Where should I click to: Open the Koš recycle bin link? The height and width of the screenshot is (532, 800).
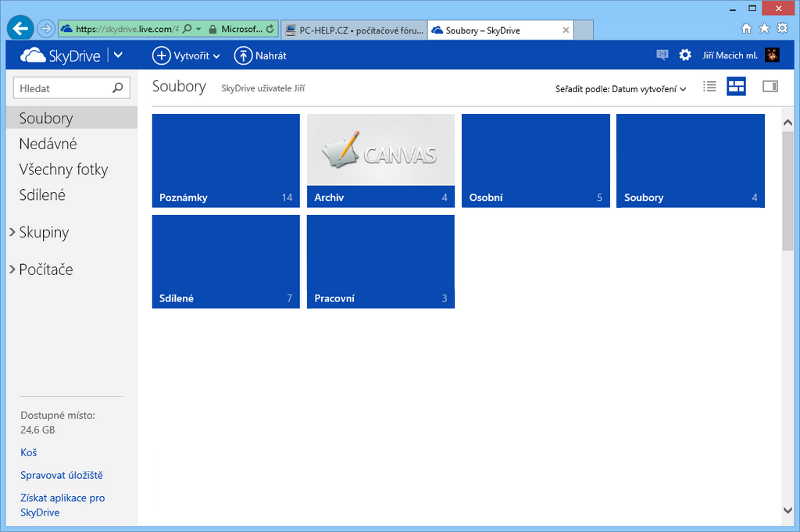[x=29, y=453]
